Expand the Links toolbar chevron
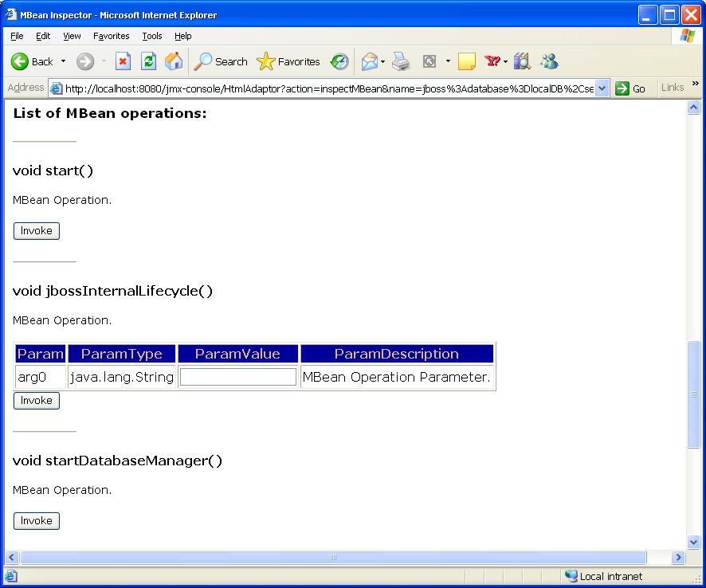706x588 pixels. pyautogui.click(x=695, y=84)
